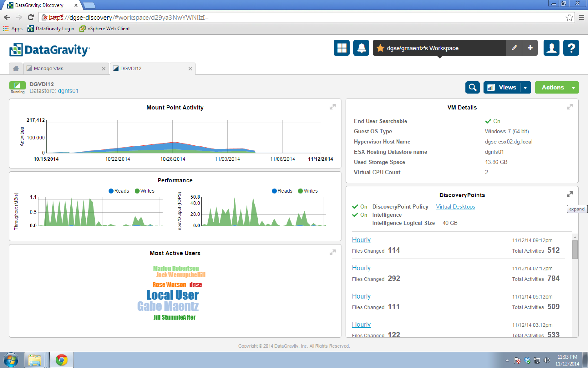Open Hourly DiscoveryPoint from 05:12pm

(x=361, y=296)
